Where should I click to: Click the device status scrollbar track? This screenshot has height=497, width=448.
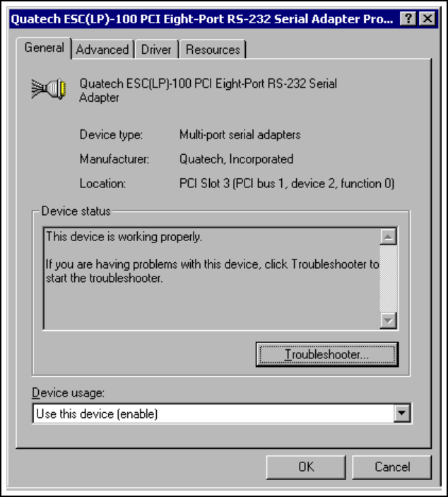point(388,279)
